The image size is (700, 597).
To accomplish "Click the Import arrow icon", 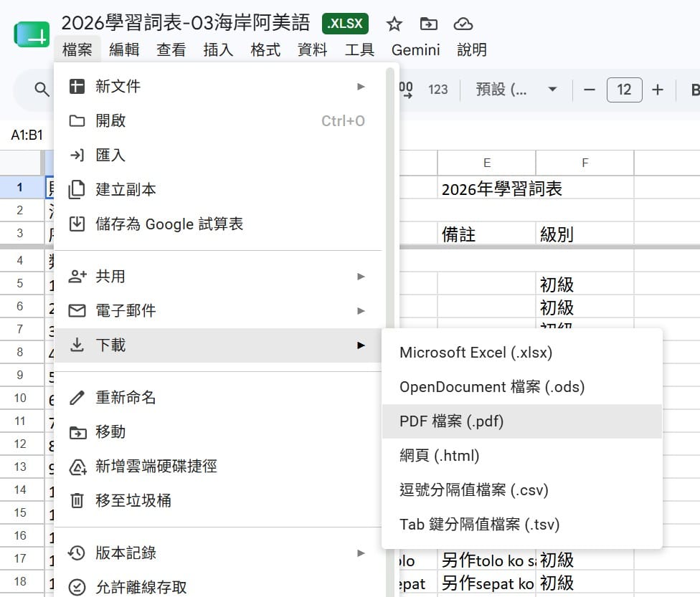I will coord(77,155).
